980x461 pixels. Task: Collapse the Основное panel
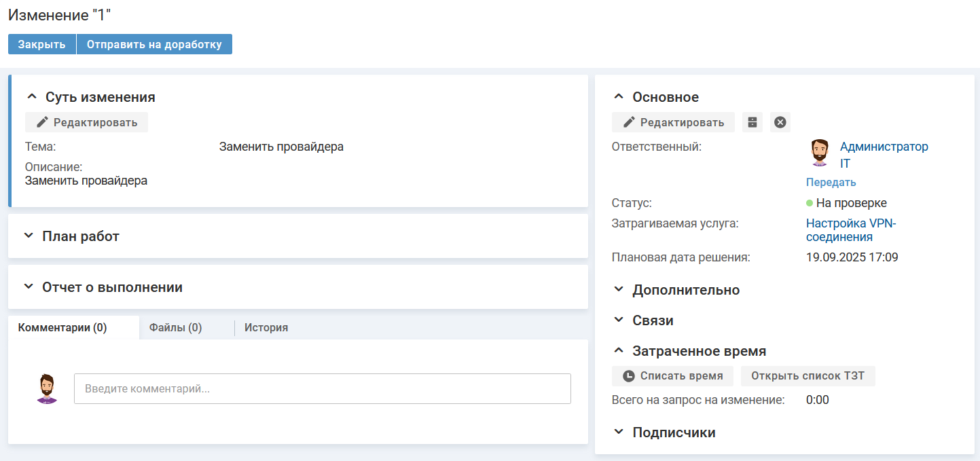click(x=618, y=97)
